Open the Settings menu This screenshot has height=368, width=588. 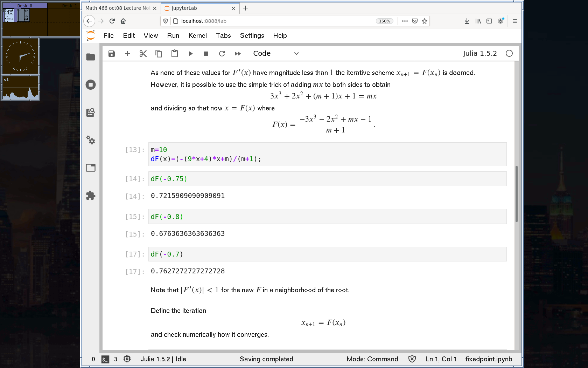point(252,35)
